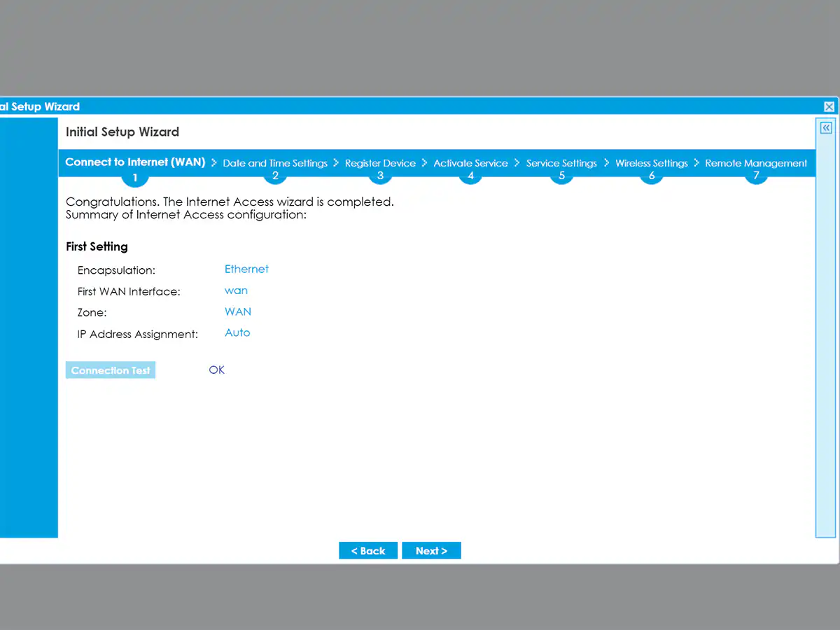Collapse the side panel with double-chevron icon
Screen dimensions: 840x630
click(x=826, y=128)
